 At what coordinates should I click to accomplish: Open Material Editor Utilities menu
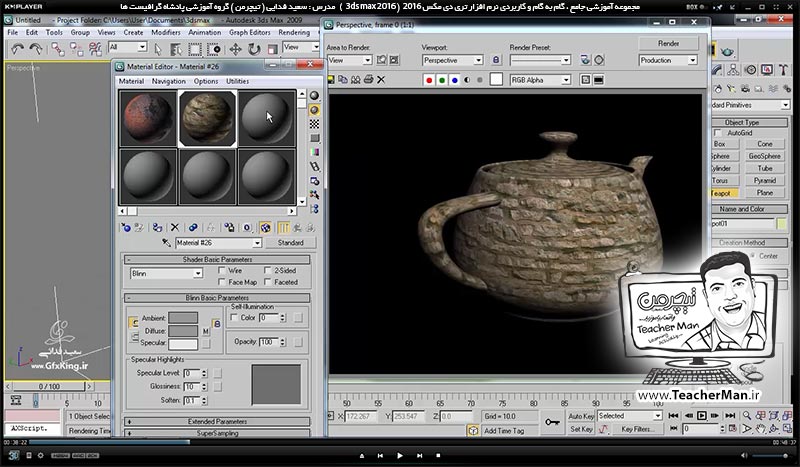(x=237, y=81)
